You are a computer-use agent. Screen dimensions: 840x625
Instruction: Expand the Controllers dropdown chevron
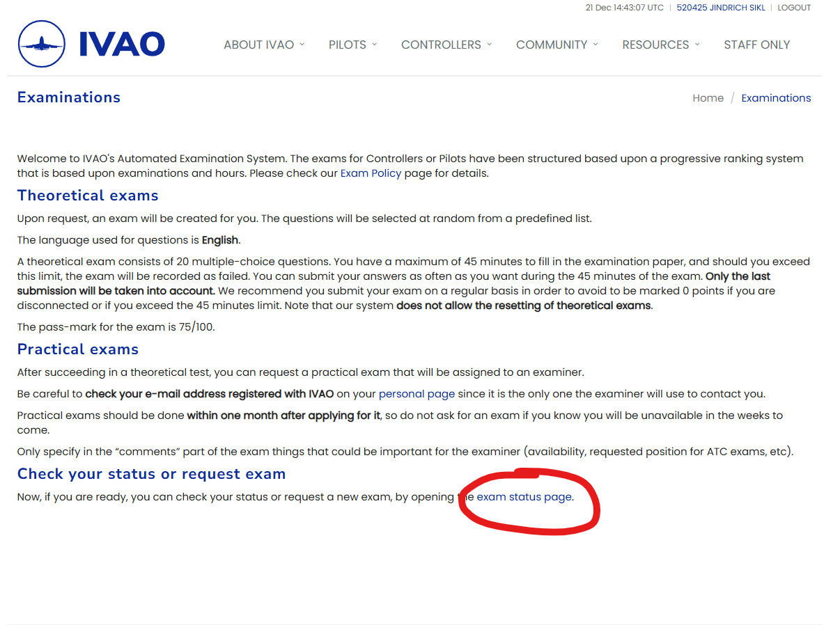point(489,44)
